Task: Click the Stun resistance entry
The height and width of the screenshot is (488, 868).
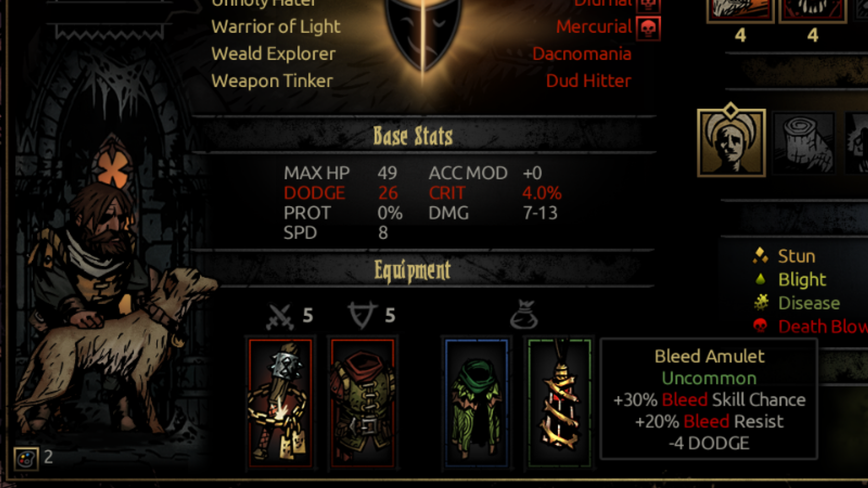Action: pyautogui.click(x=784, y=256)
